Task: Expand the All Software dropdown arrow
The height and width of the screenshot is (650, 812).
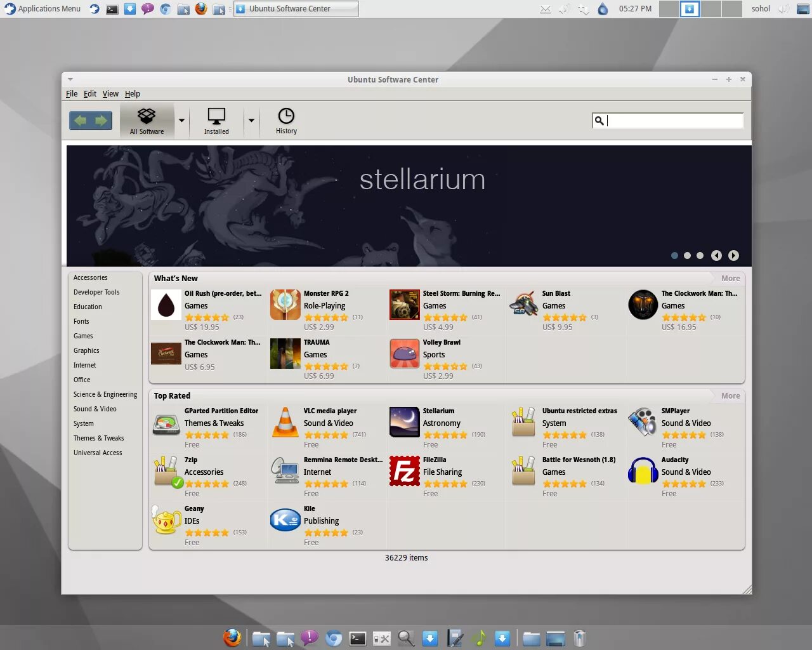Action: pos(182,121)
